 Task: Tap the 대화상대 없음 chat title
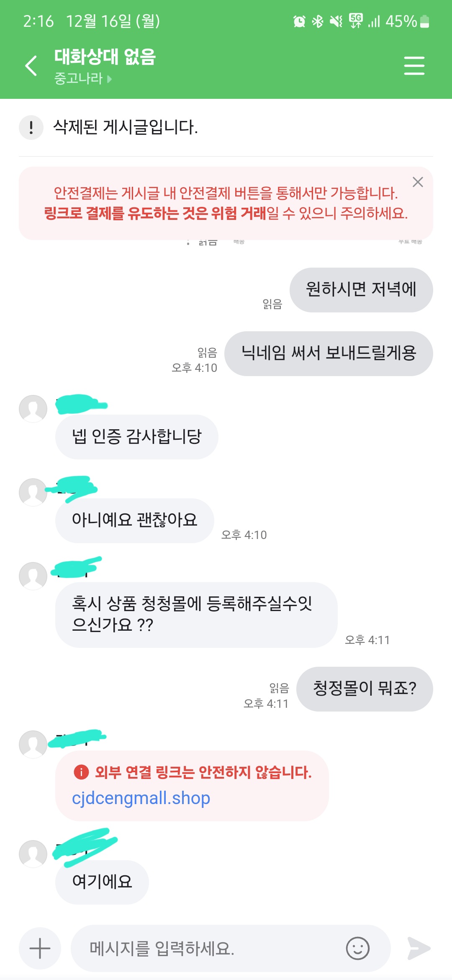coord(105,57)
